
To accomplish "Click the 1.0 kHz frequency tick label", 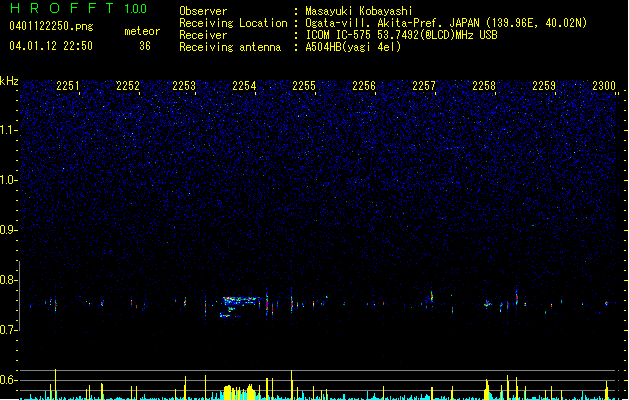I will (x=8, y=180).
